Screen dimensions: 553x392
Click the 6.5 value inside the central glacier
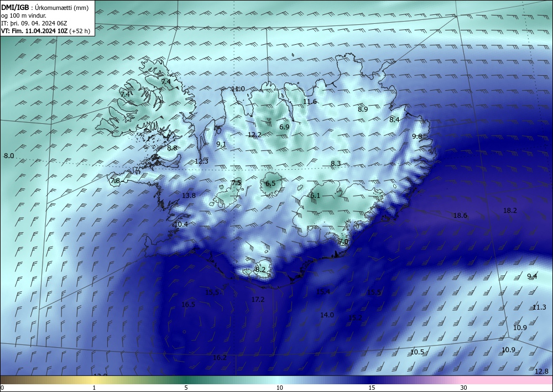pos(270,184)
